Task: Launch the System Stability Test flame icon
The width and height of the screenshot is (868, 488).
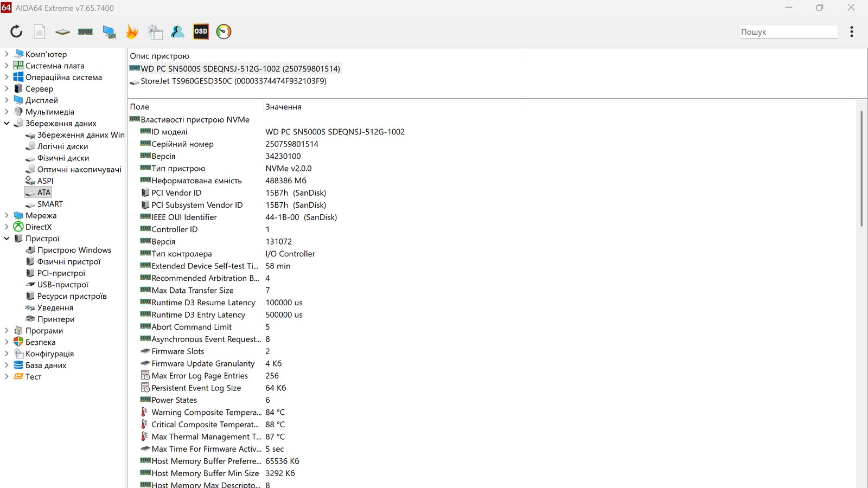Action: point(132,32)
